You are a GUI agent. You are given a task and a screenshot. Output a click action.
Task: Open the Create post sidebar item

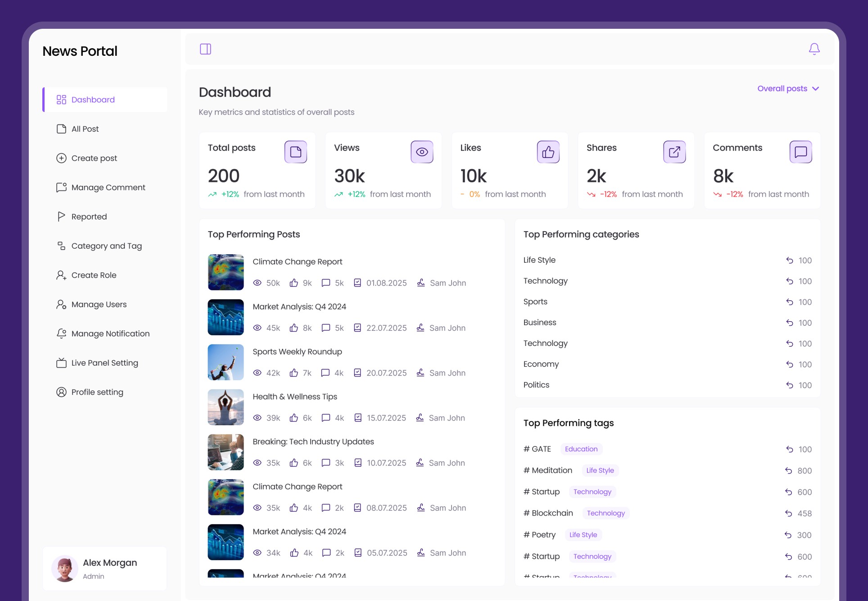tap(94, 158)
